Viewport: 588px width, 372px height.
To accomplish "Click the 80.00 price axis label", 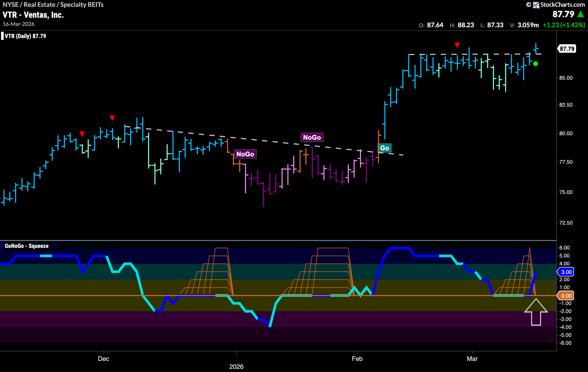I will [x=566, y=134].
